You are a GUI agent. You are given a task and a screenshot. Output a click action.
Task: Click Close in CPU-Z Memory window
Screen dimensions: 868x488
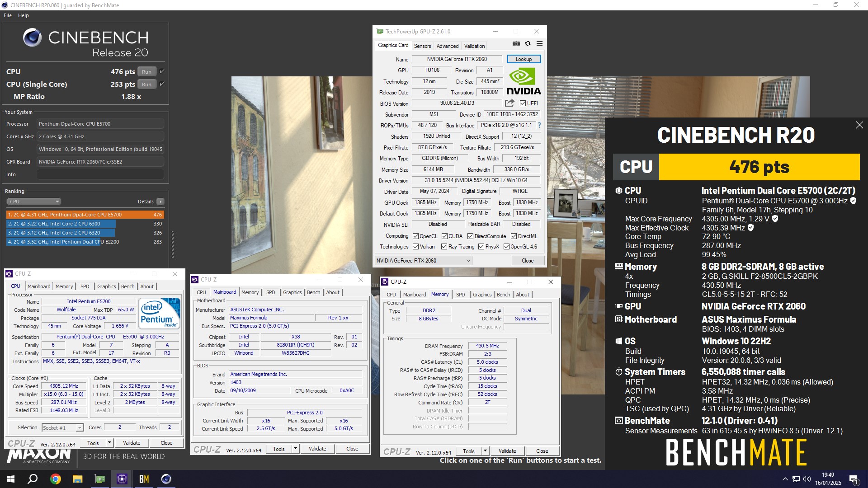542,451
